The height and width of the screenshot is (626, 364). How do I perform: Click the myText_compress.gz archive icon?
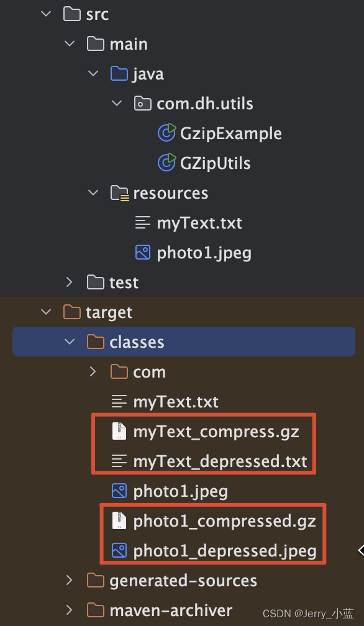point(119,431)
